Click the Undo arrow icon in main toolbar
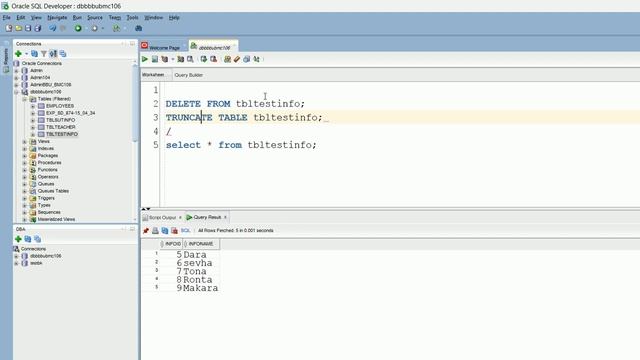The image size is (640, 360). click(53, 28)
